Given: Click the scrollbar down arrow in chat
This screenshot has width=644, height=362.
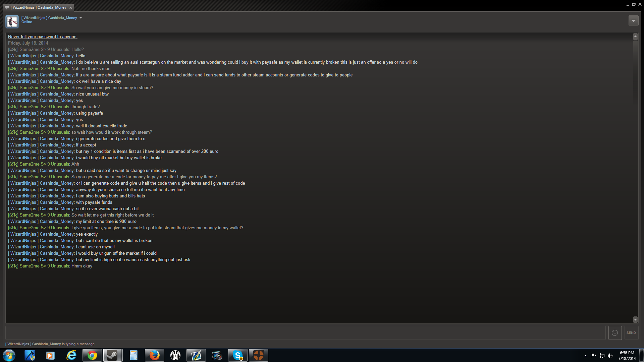Looking at the screenshot, I should [x=635, y=320].
